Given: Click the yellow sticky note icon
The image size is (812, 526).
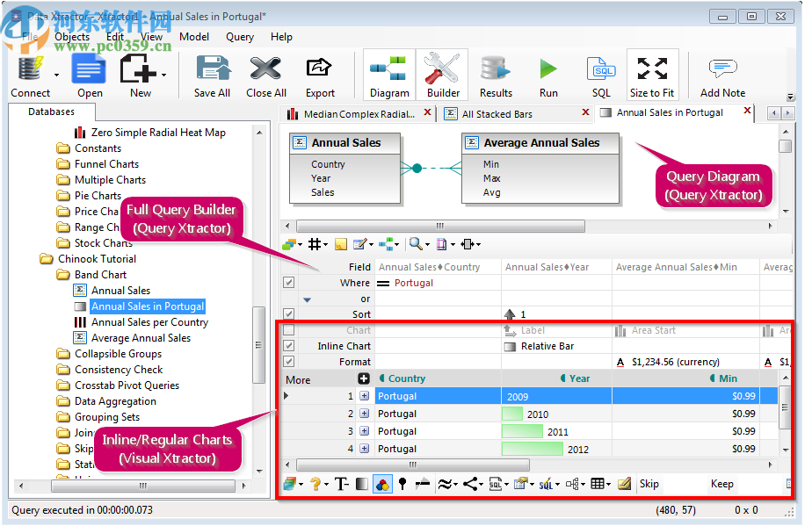Looking at the screenshot, I should 341,244.
